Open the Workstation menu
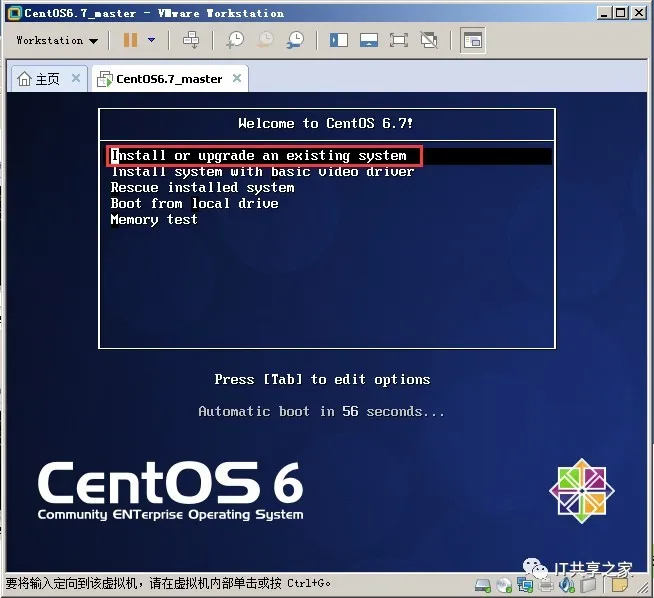Image resolution: width=654 pixels, height=598 pixels. (57, 40)
